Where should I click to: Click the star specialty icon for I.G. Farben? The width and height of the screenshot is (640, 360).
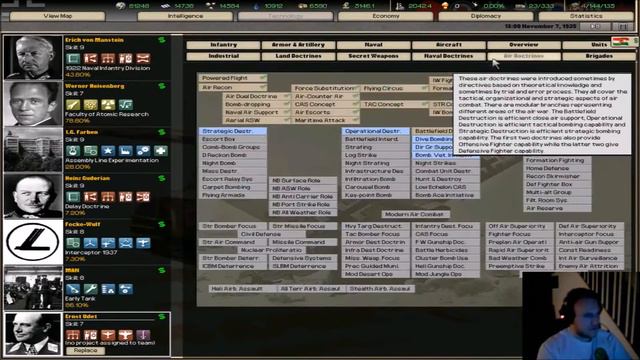[x=108, y=151]
